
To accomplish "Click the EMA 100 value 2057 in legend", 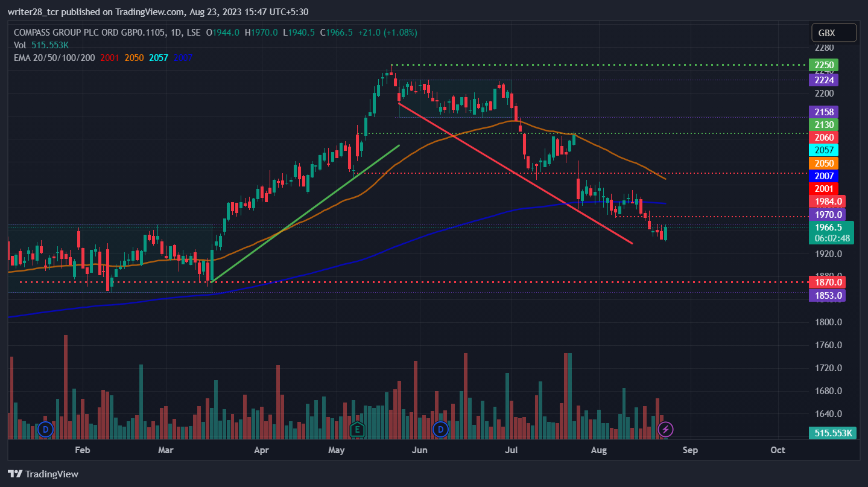I will tap(158, 57).
